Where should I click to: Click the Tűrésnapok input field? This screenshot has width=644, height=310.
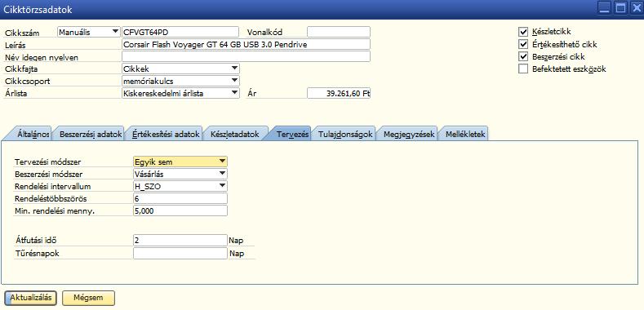coord(180,254)
